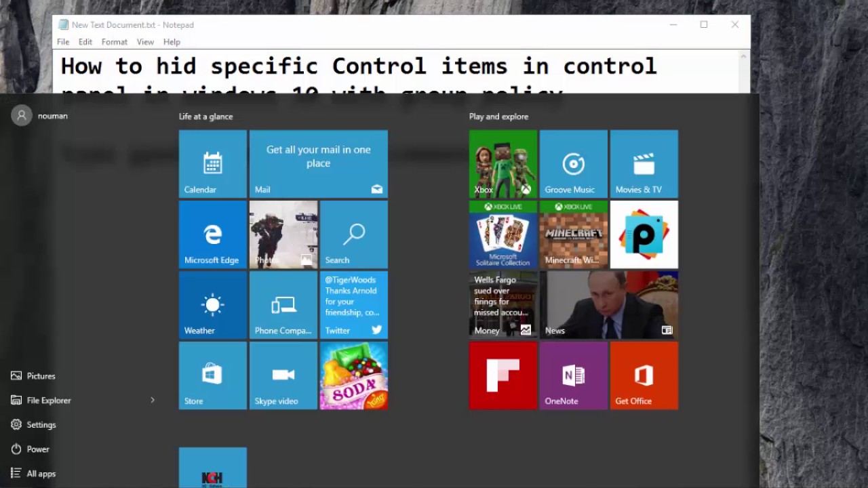The image size is (868, 488).
Task: Open Groove Music tile
Action: click(574, 164)
